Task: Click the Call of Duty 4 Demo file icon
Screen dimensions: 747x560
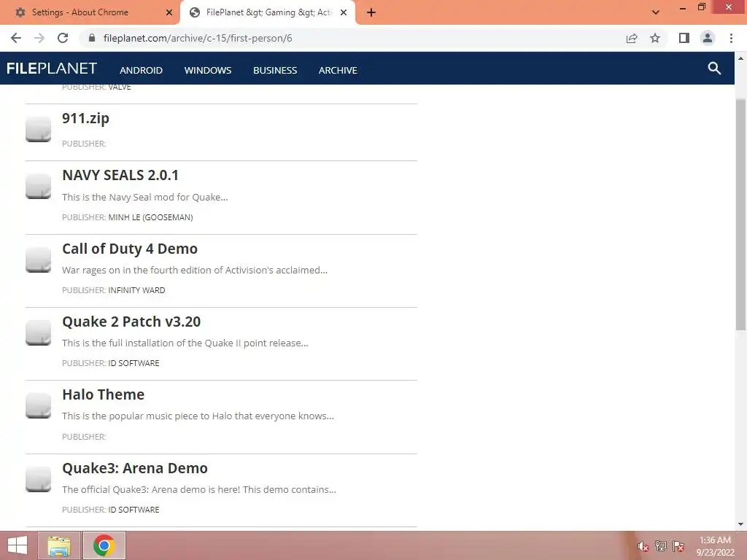Action: point(38,260)
